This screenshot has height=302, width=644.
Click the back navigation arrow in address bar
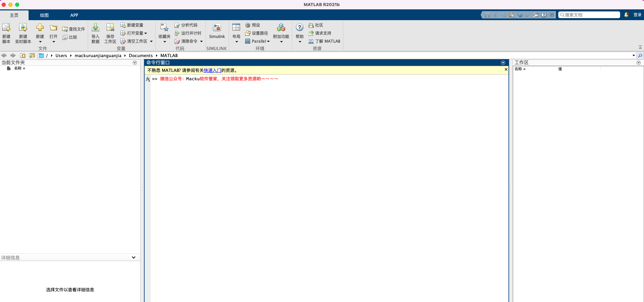coord(4,55)
